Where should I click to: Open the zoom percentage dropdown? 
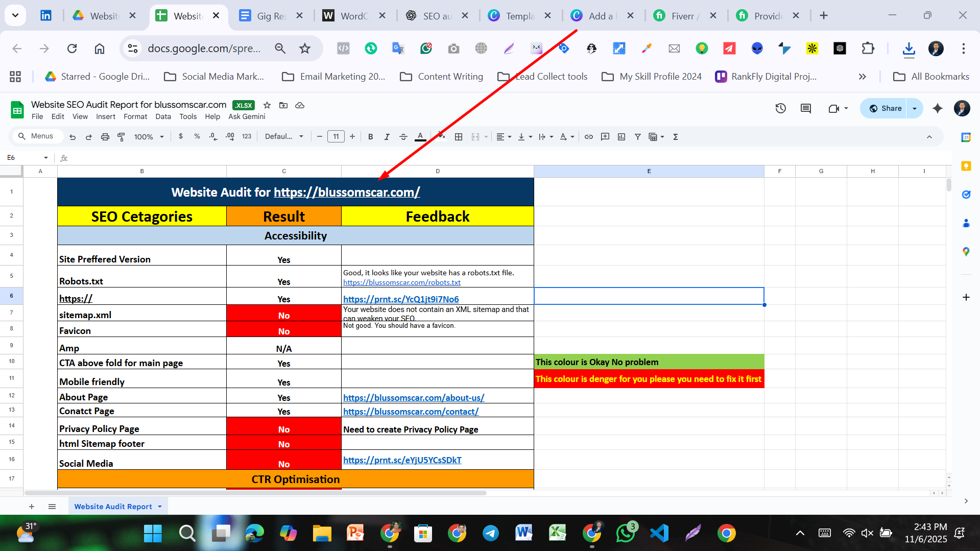coord(149,136)
